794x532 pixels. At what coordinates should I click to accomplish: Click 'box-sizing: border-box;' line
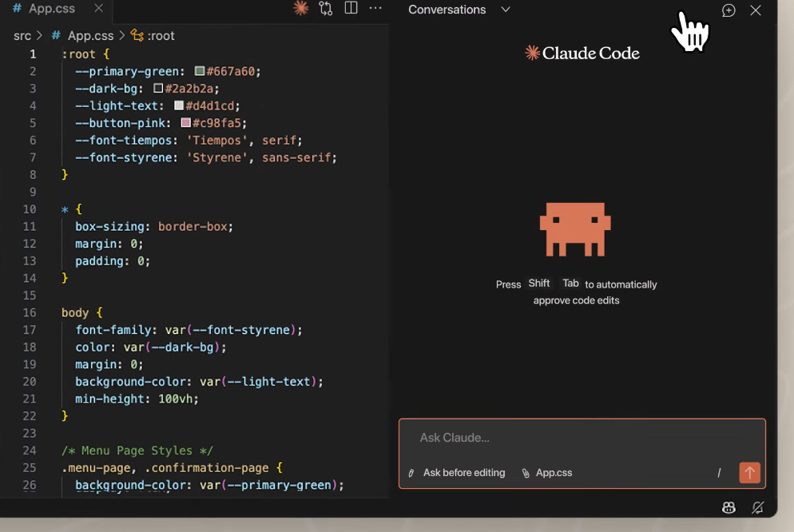[154, 226]
